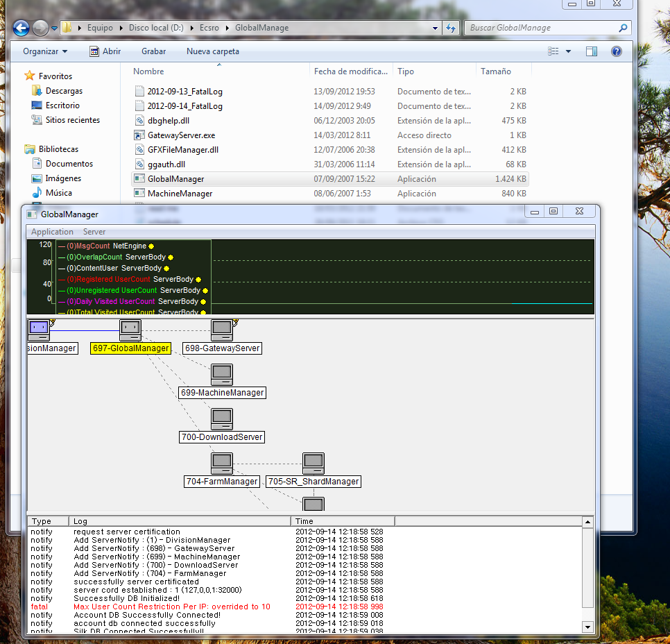Select the 700-DownloadServer computer icon

coord(222,419)
